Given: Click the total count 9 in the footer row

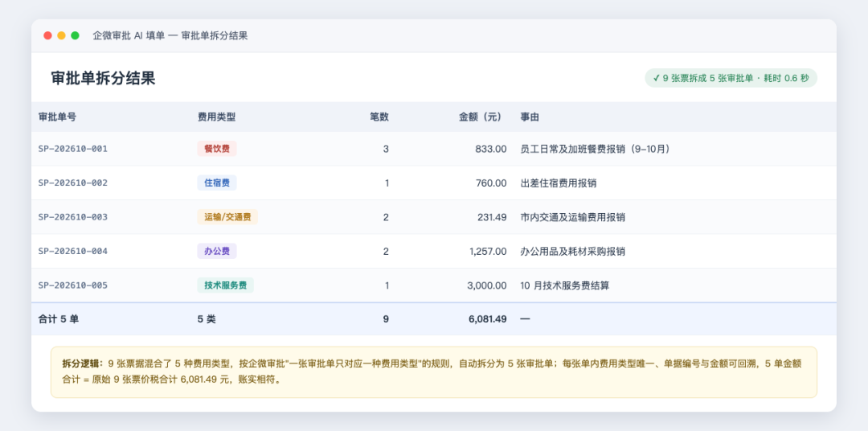Looking at the screenshot, I should [x=386, y=319].
